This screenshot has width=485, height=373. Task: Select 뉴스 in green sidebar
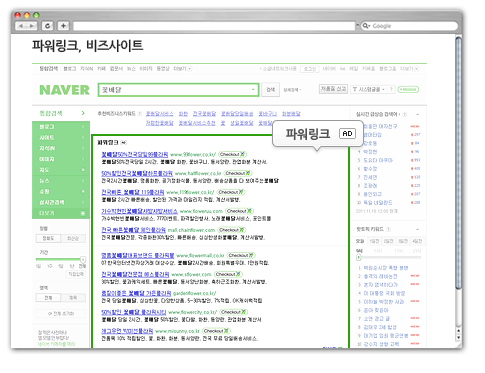coord(61,181)
